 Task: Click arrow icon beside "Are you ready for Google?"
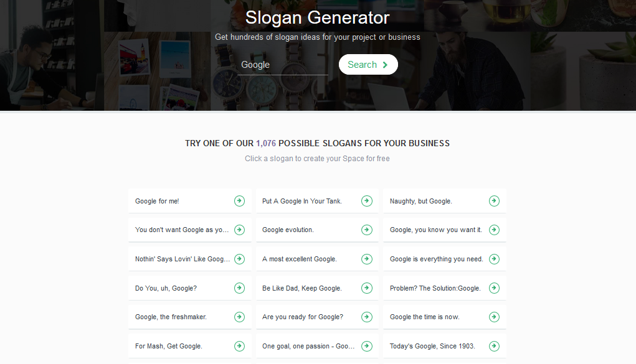pyautogui.click(x=367, y=317)
